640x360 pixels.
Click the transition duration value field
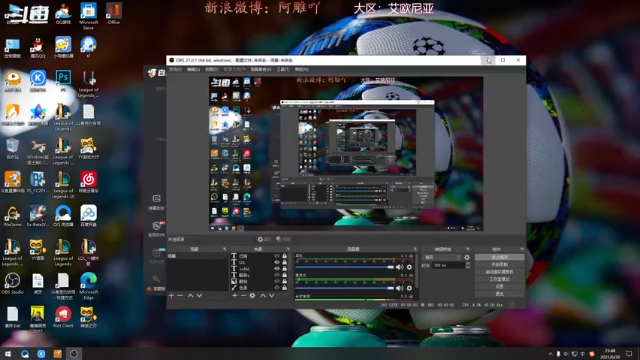click(448, 265)
